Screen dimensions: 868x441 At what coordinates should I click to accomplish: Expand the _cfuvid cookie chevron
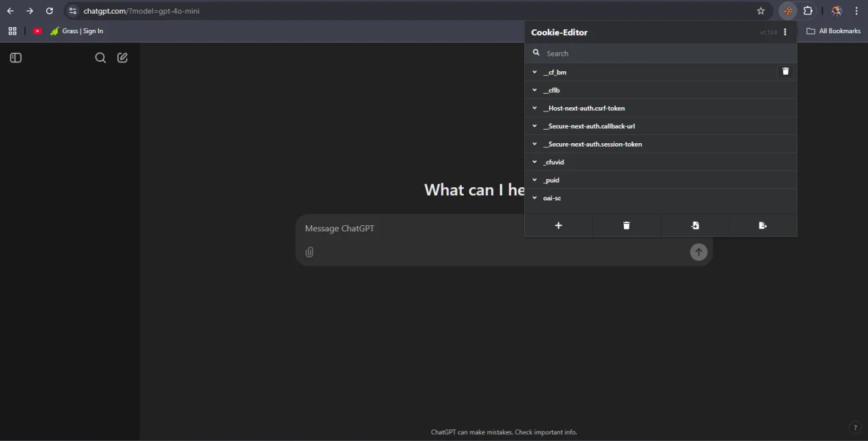click(x=534, y=162)
